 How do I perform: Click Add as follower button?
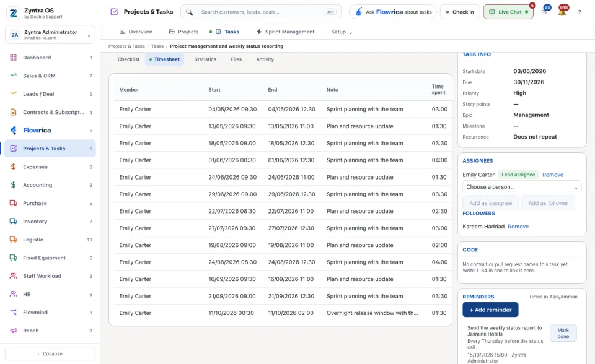(x=549, y=203)
